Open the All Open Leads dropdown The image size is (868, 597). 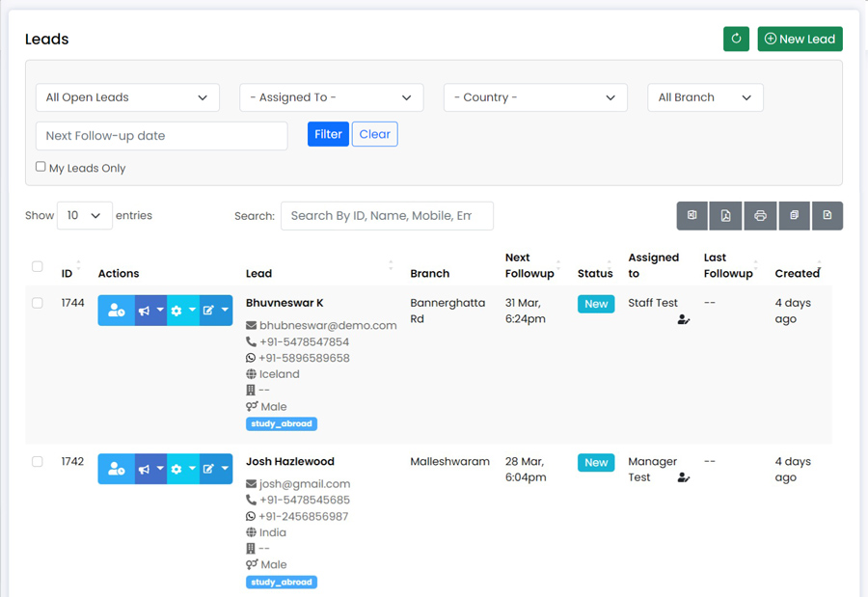[127, 97]
